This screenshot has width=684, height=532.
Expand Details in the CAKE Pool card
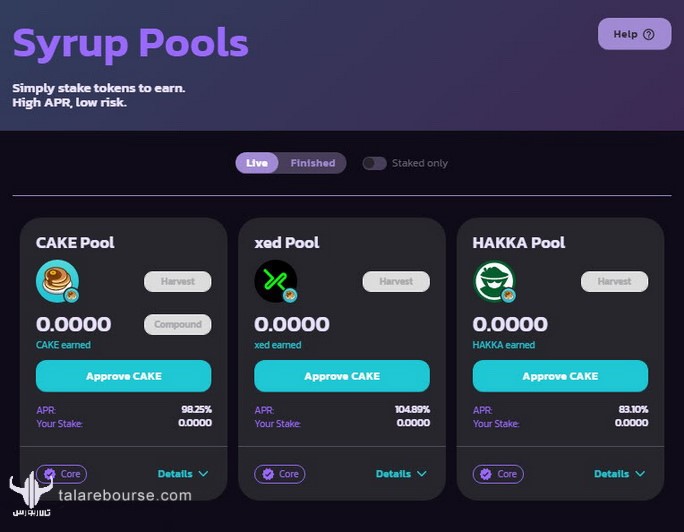click(183, 474)
